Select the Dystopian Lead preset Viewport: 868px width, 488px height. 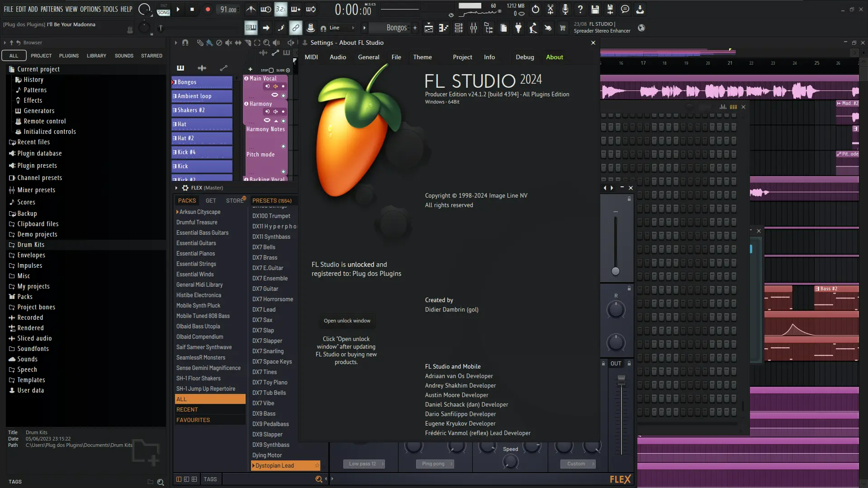click(275, 465)
